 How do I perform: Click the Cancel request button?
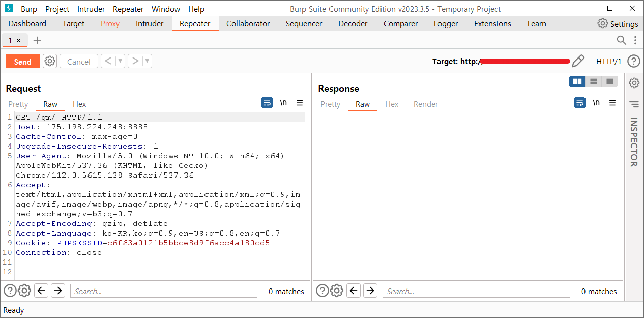[79, 62]
